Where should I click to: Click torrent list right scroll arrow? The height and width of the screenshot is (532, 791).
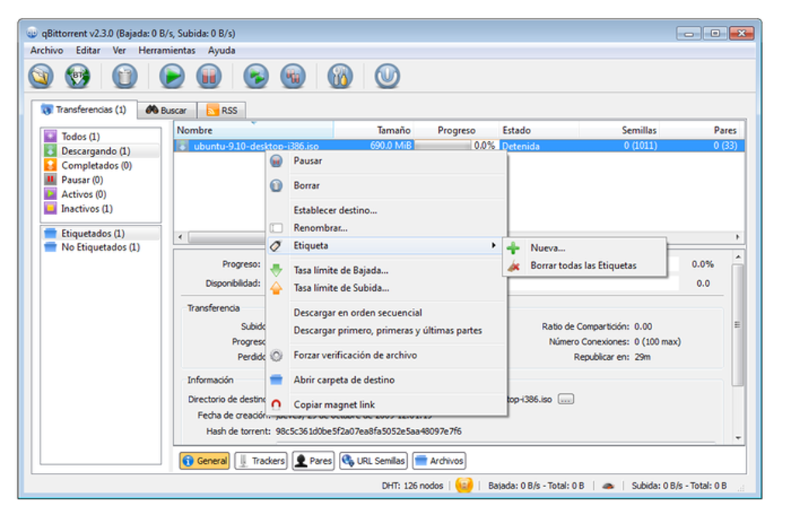(737, 237)
